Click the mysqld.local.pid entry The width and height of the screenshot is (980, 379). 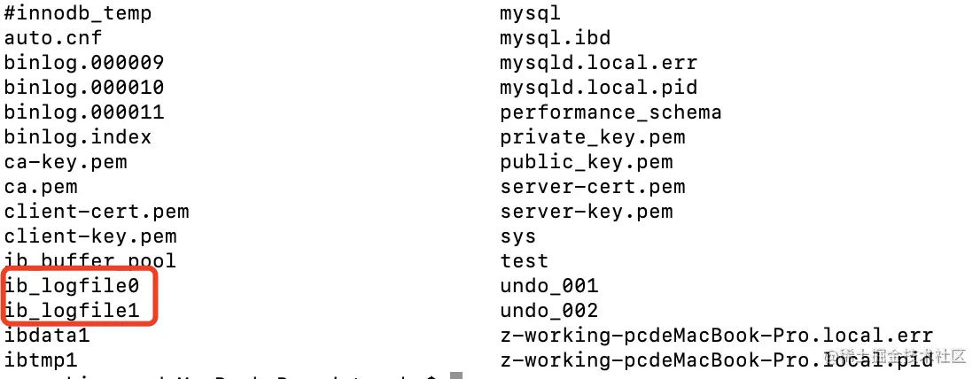[599, 88]
